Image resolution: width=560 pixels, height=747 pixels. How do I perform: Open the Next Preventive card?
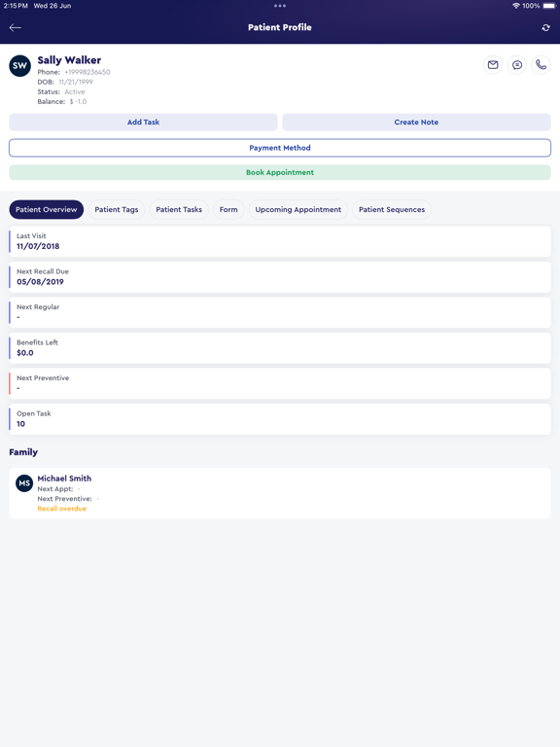pyautogui.click(x=280, y=383)
